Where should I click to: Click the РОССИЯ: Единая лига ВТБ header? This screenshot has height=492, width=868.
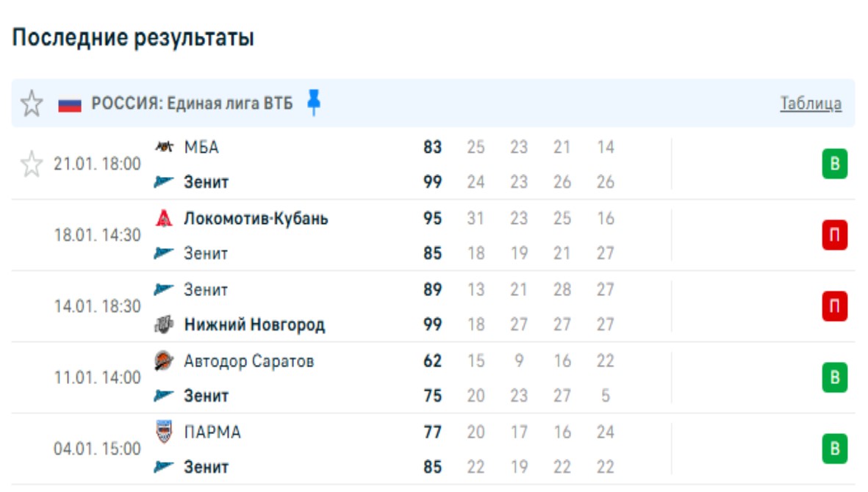coord(191,104)
